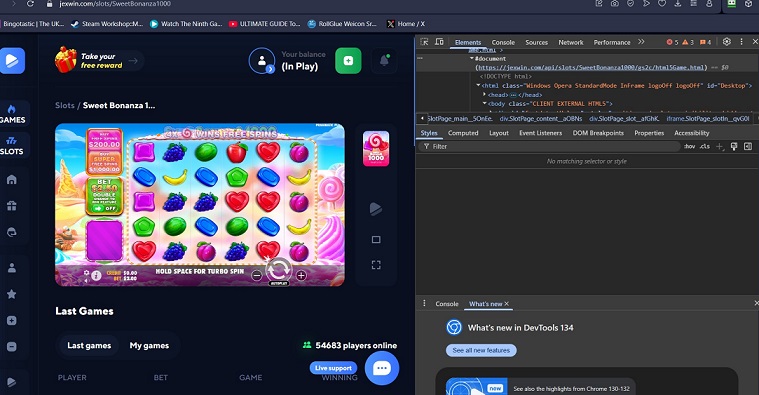Open the user profile avatar icon
The width and height of the screenshot is (759, 395).
coord(261,61)
